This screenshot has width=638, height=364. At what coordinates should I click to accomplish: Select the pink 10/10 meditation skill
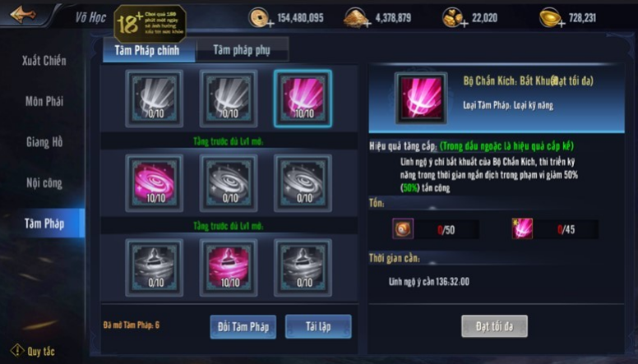coord(229,268)
